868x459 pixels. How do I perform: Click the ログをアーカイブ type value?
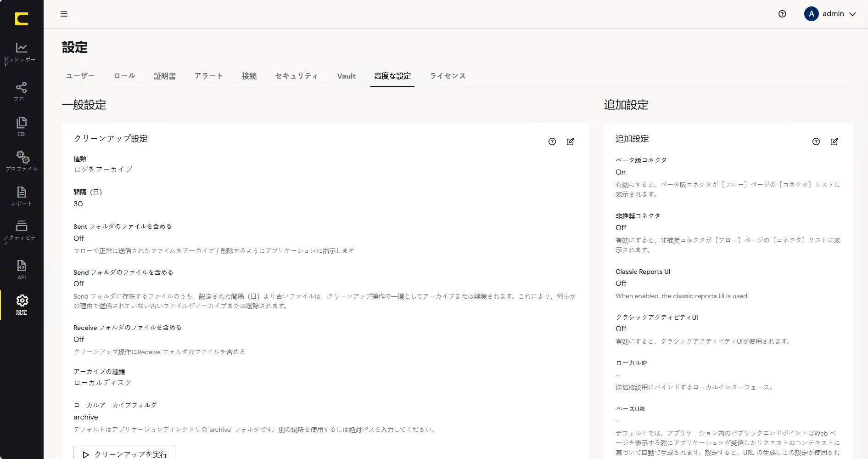click(x=103, y=170)
